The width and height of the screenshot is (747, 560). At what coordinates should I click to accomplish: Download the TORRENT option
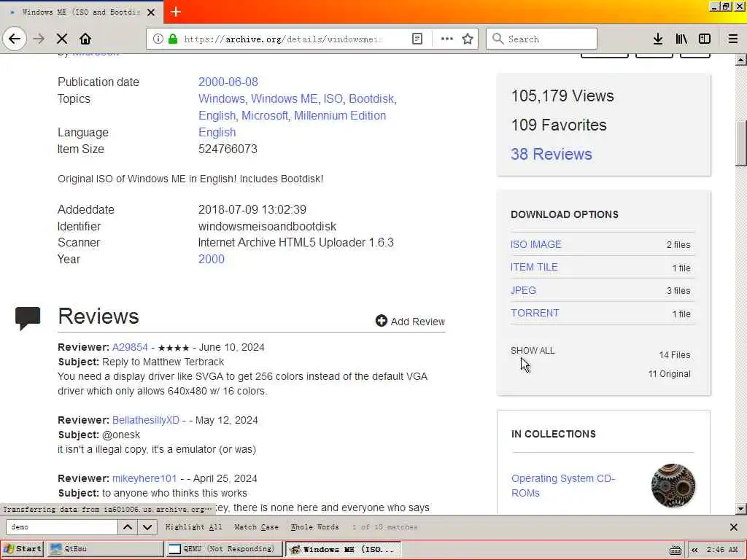[535, 314]
